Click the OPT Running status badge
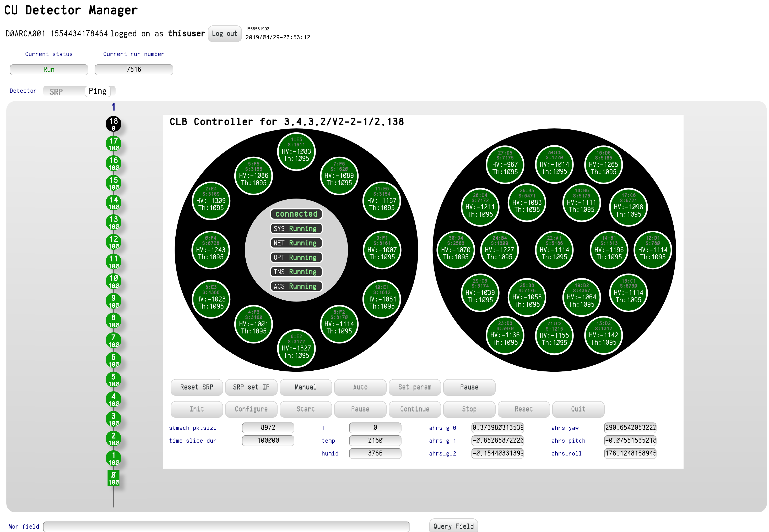Screen dimensions: 769x532 [296, 257]
